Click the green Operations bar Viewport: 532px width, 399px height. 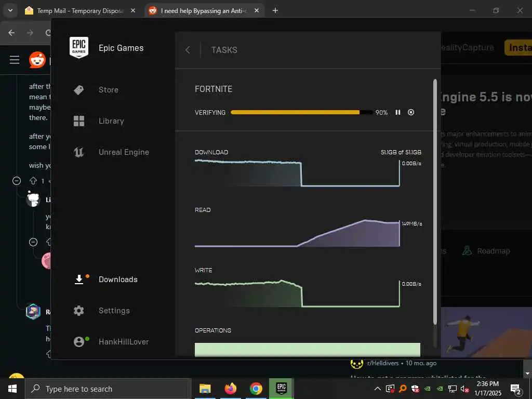click(308, 350)
